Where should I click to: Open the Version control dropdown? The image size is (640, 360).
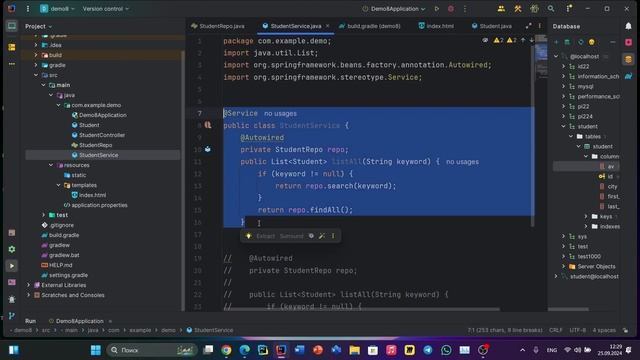[x=105, y=9]
